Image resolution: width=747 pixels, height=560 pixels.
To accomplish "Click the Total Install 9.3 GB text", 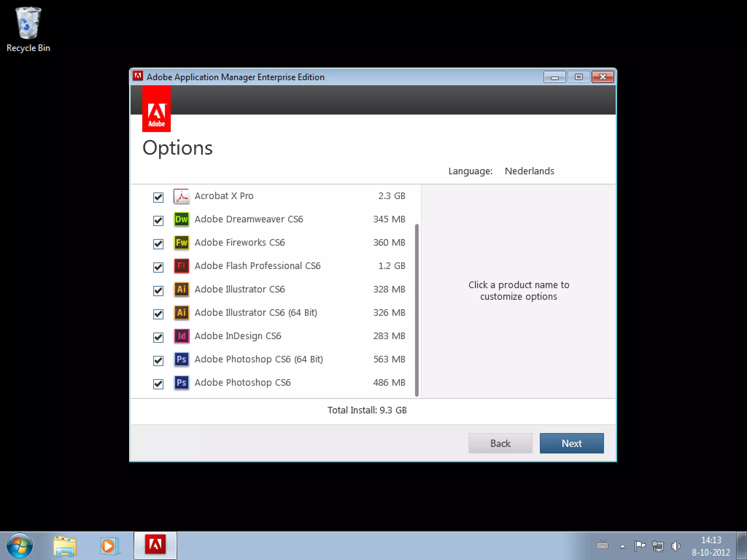I will click(367, 410).
